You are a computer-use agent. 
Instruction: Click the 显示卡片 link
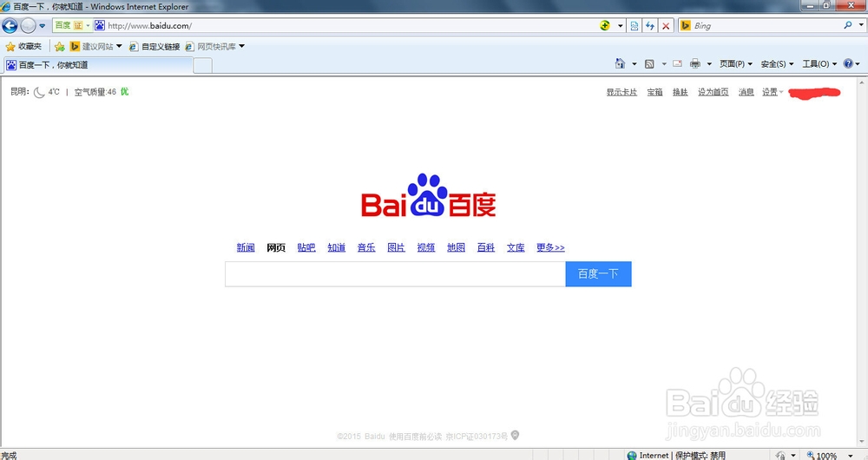point(621,92)
